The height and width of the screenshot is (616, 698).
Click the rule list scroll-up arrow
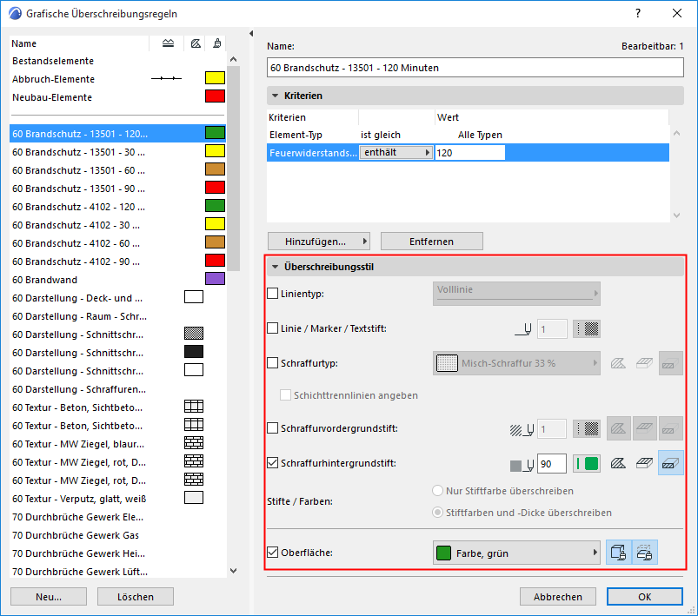click(x=233, y=59)
